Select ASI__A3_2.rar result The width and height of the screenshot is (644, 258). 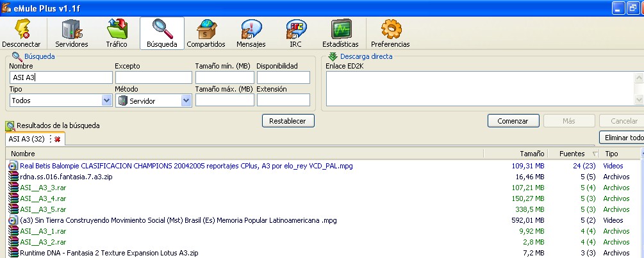pyautogui.click(x=43, y=242)
